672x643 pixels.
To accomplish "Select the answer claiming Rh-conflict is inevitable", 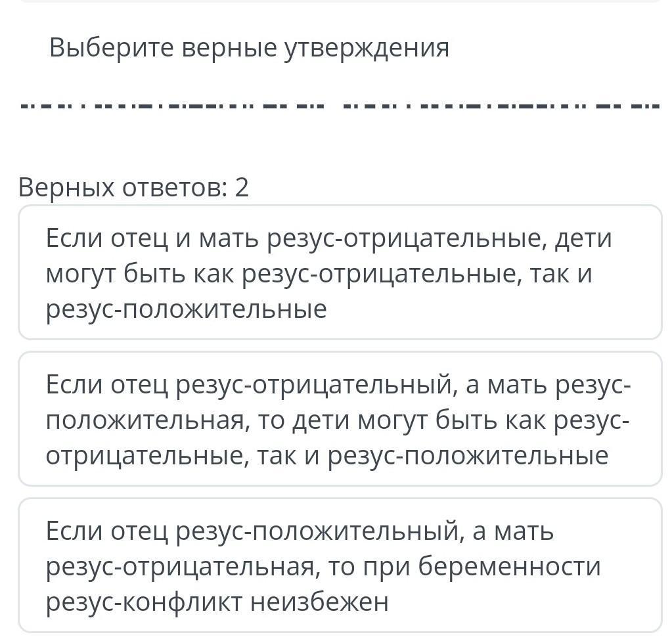I will pos(340,565).
